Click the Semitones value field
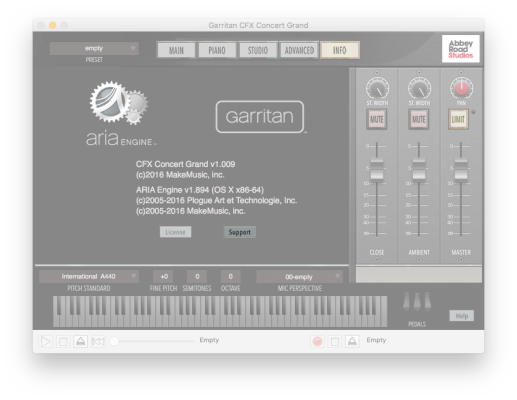The height and width of the screenshot is (400, 517). (197, 277)
